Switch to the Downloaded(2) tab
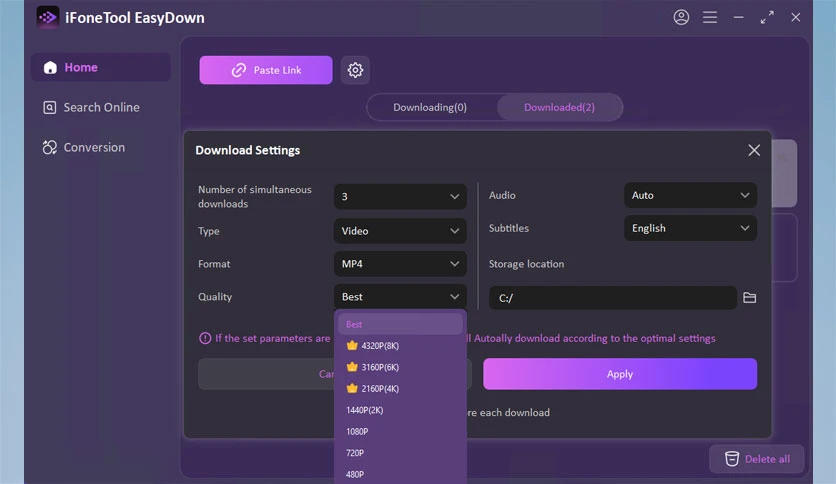 point(559,107)
